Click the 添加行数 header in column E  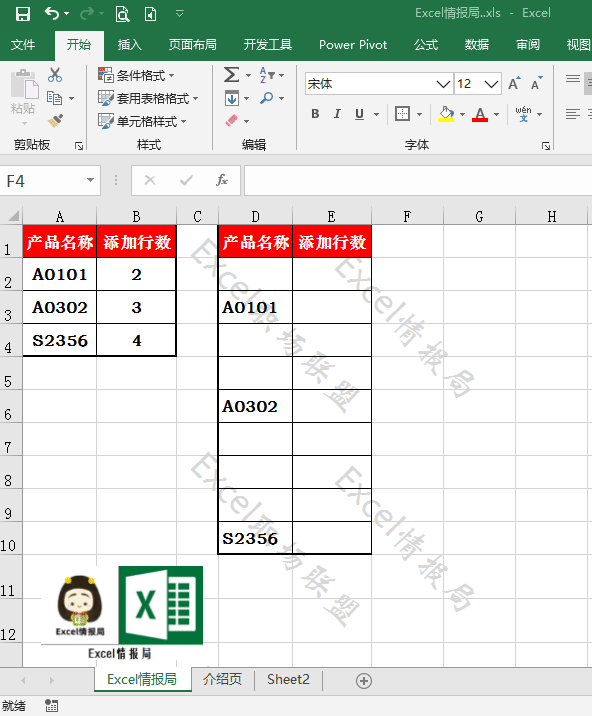coord(332,242)
